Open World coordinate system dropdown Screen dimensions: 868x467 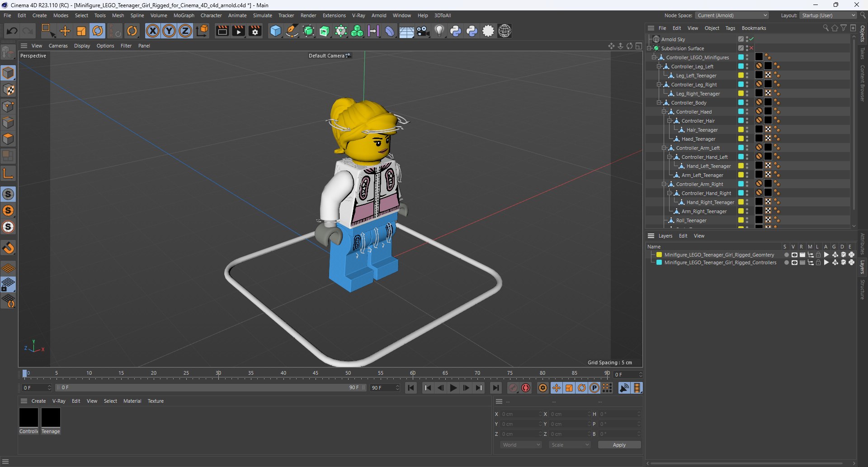521,445
